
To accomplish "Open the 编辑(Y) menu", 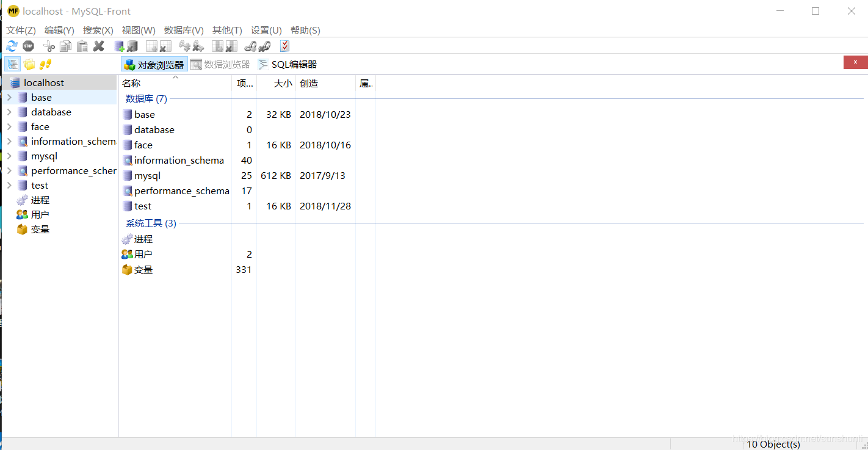I will pyautogui.click(x=59, y=30).
